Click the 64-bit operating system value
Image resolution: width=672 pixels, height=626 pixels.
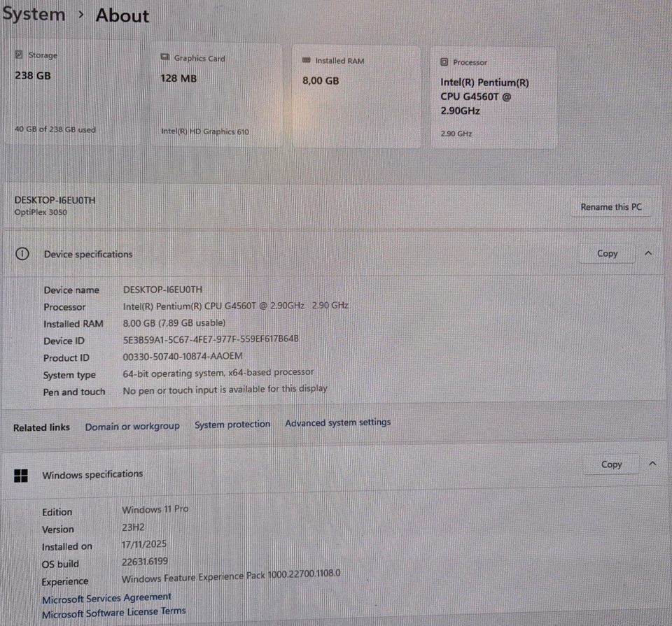(218, 373)
